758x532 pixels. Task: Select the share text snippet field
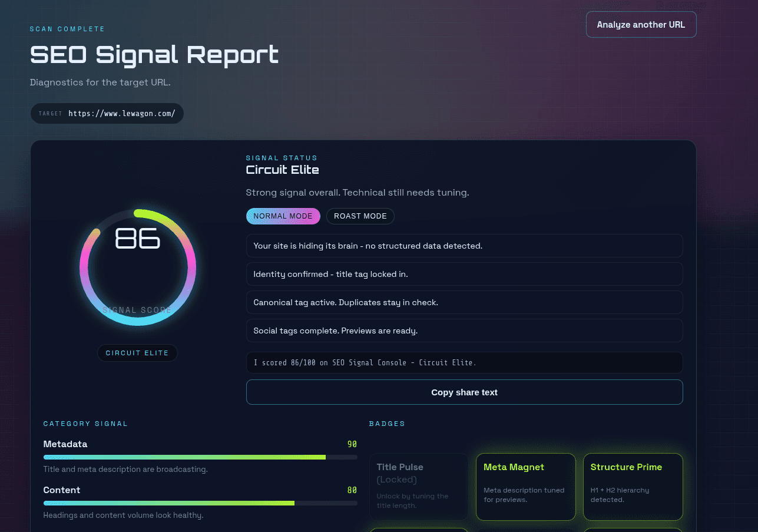pos(464,362)
